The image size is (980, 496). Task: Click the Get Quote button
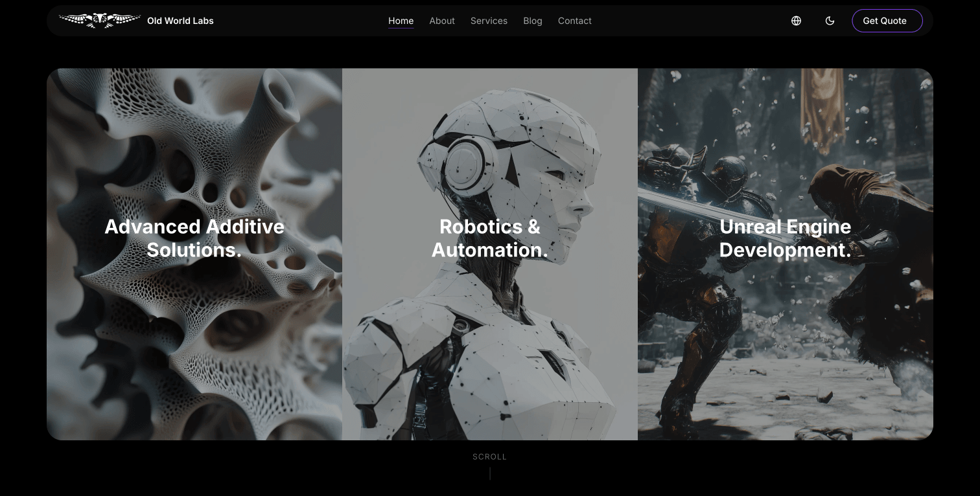pos(887,21)
